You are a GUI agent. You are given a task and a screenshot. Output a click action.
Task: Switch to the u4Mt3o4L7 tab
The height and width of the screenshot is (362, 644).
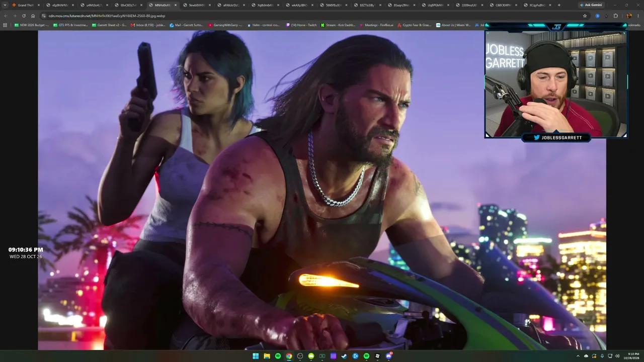(94, 5)
